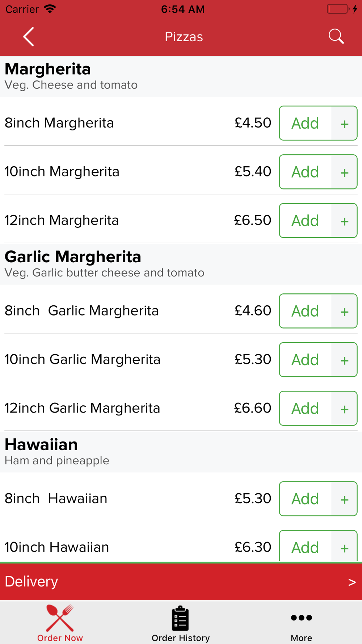
Task: Add 10inch Garlic Margherita to order
Action: (305, 360)
